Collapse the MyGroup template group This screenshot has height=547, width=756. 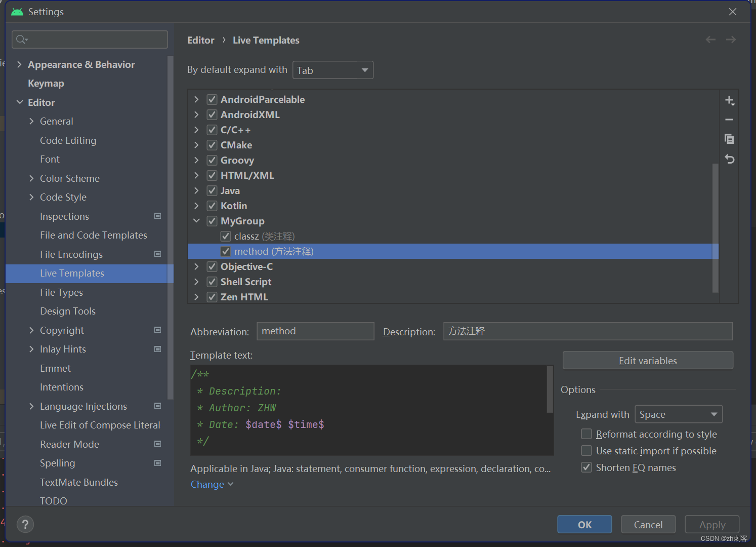click(x=196, y=221)
